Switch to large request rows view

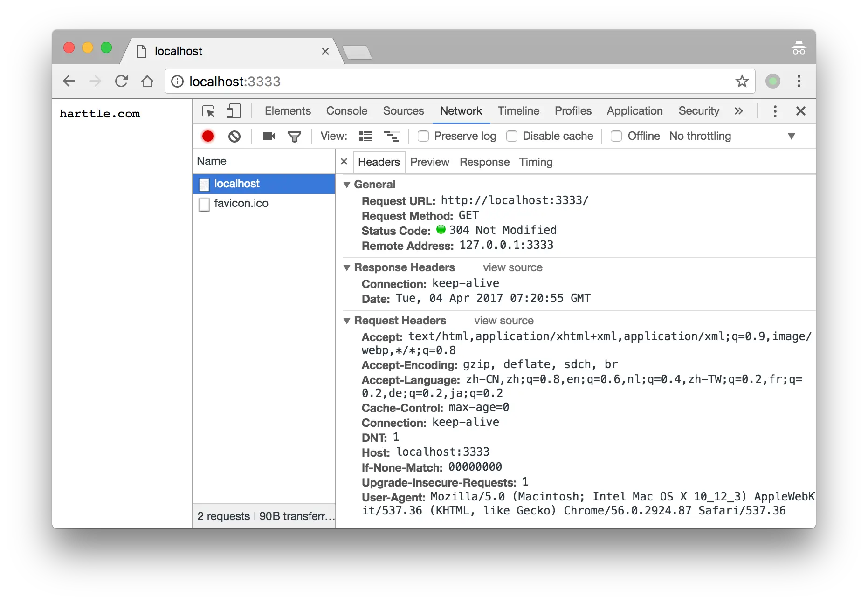[392, 136]
